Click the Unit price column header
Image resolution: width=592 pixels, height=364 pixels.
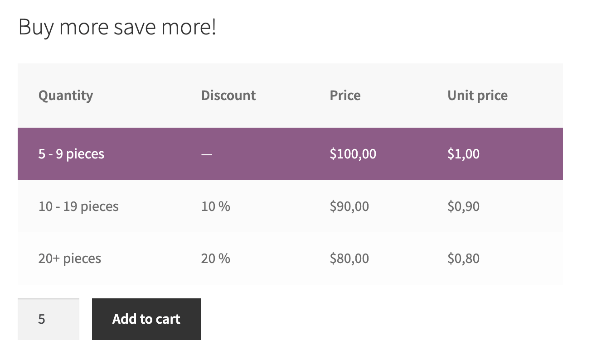point(477,95)
